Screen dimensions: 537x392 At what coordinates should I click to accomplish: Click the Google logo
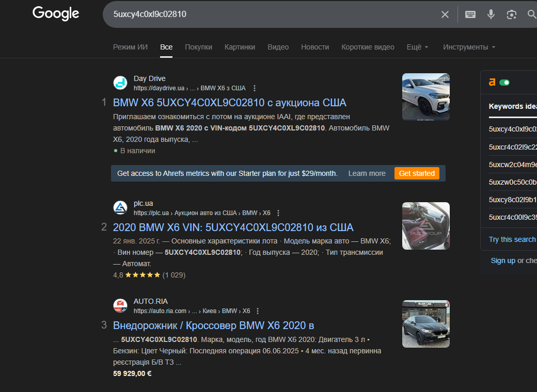coord(56,14)
